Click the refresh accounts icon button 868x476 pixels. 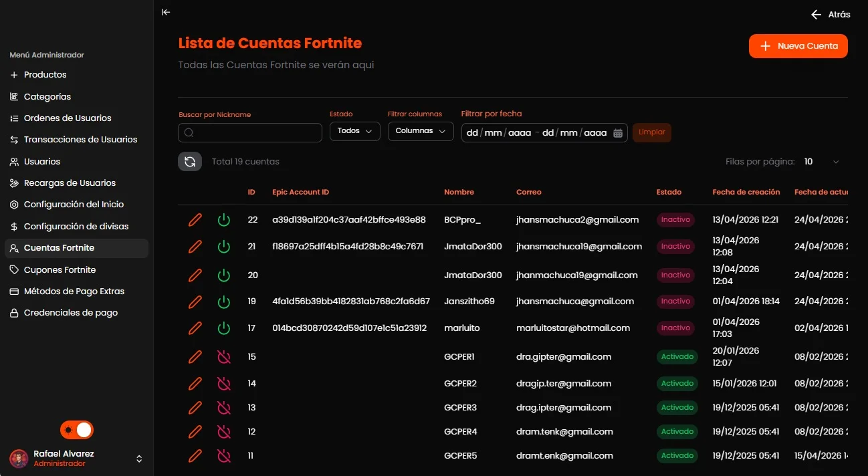pos(190,161)
